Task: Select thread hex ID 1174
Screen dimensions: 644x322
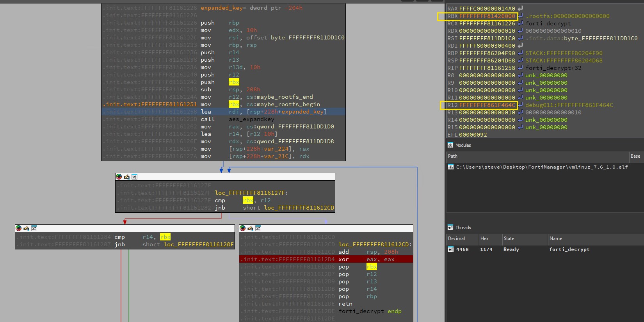Action: [x=486, y=249]
